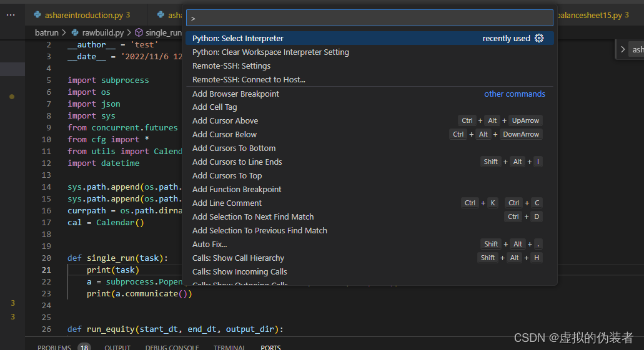This screenshot has width=644, height=350.
Task: Click the yellow modified dot indicator
Action: 12,97
